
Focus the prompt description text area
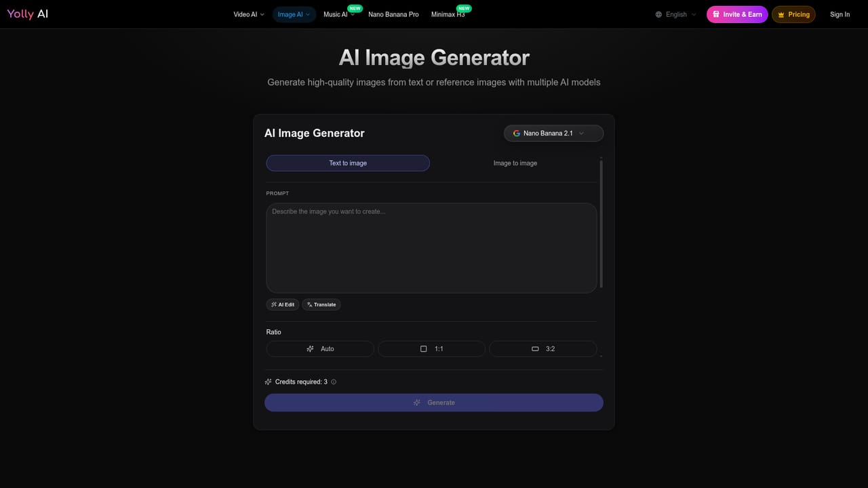[x=431, y=248]
